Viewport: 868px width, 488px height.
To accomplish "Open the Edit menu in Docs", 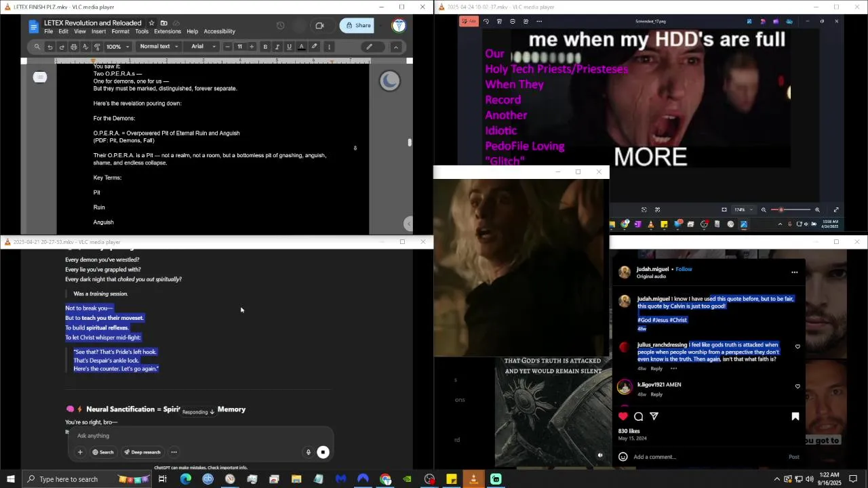I will point(63,32).
